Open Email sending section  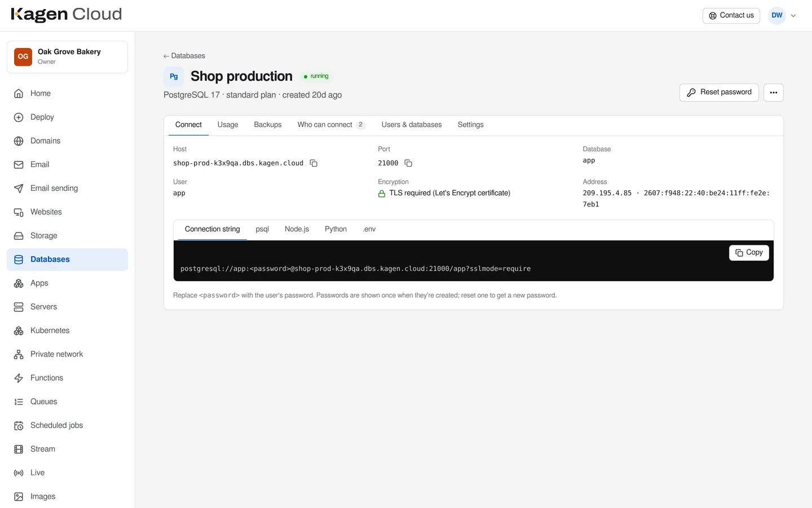[67, 189]
